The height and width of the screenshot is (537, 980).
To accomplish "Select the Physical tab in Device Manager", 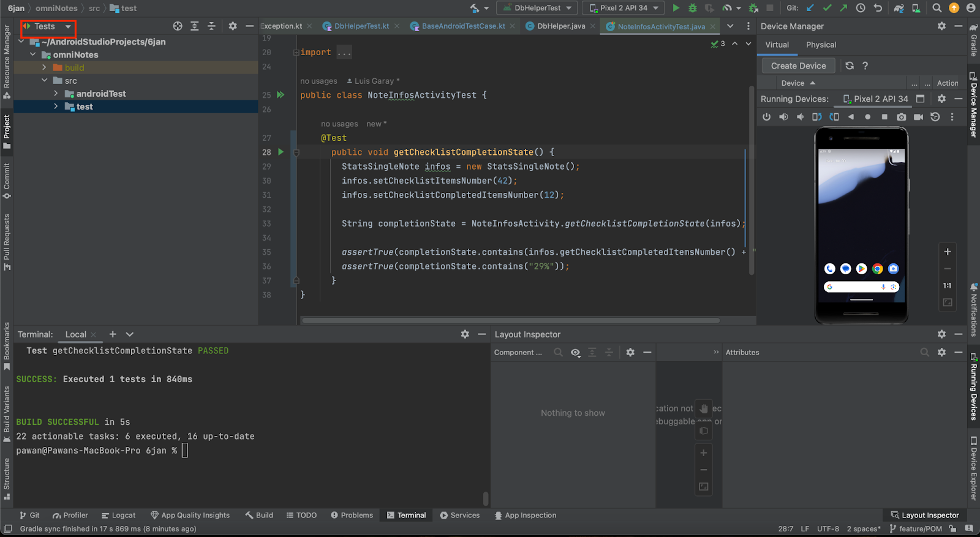I will 821,45.
